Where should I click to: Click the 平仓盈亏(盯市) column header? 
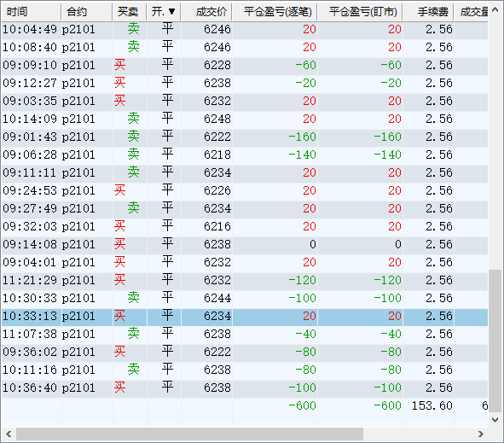[x=360, y=12]
